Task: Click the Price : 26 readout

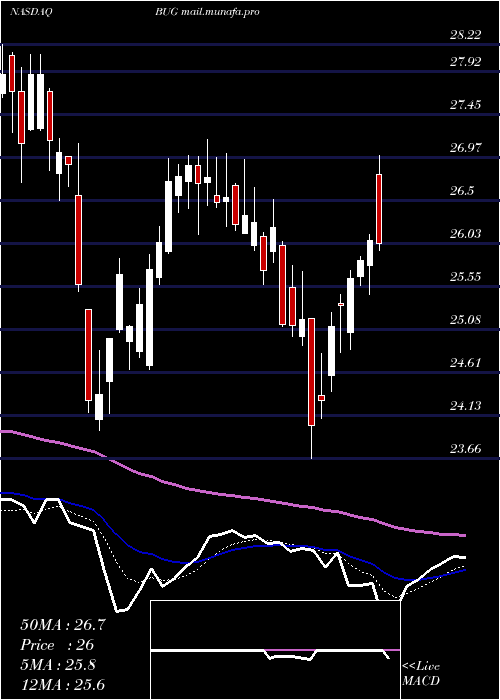Action: [x=57, y=645]
